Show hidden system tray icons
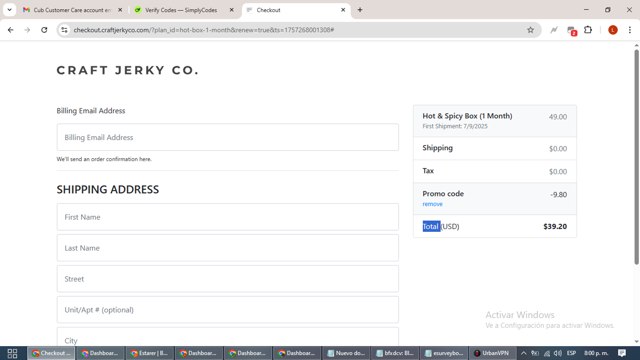Viewport: 640px width, 360px height. tap(523, 353)
